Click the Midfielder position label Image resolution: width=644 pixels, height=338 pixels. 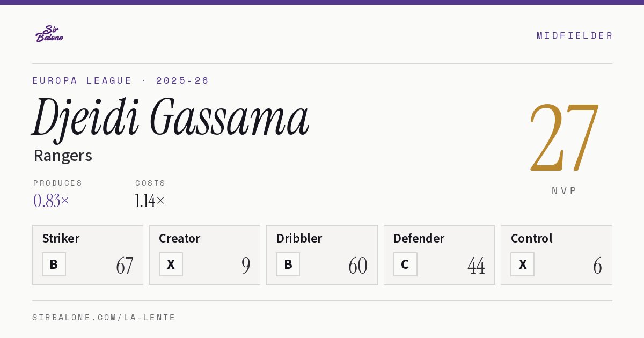click(x=575, y=35)
